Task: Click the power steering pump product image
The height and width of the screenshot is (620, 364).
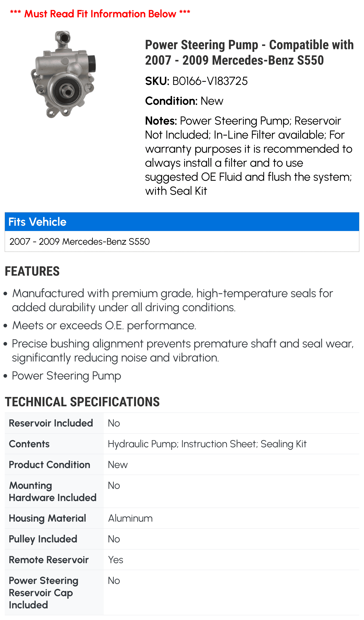Action: 63,74
